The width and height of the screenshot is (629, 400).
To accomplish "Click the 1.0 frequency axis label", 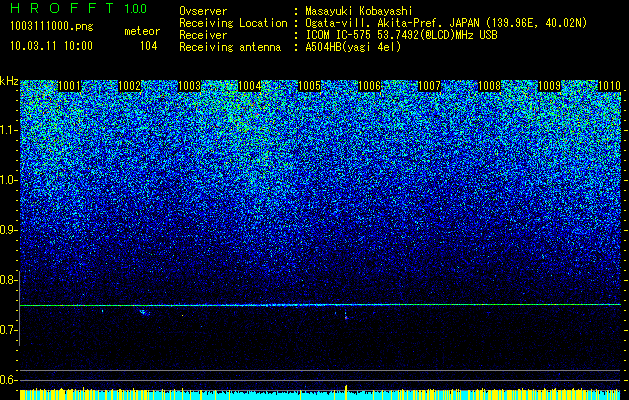I will (x=8, y=180).
